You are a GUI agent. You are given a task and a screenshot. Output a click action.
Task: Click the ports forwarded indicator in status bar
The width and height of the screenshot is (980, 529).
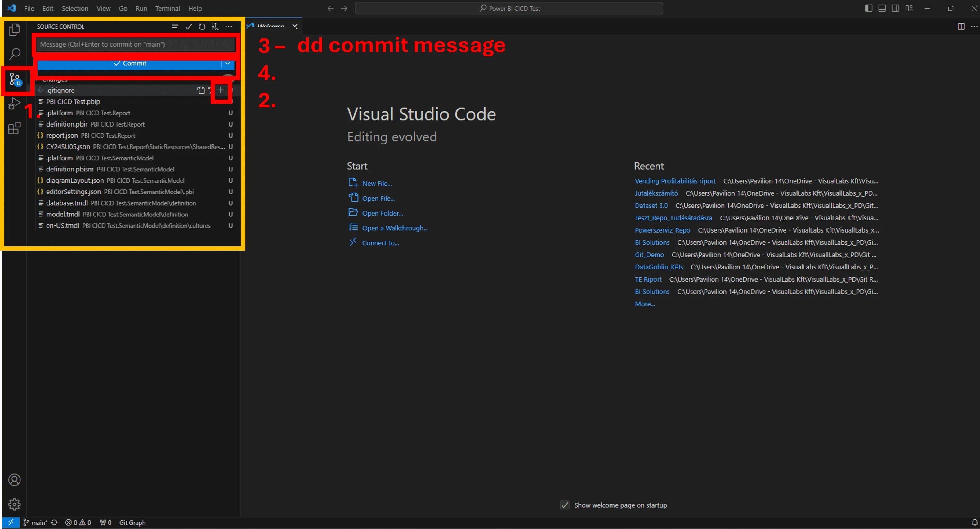(105, 522)
